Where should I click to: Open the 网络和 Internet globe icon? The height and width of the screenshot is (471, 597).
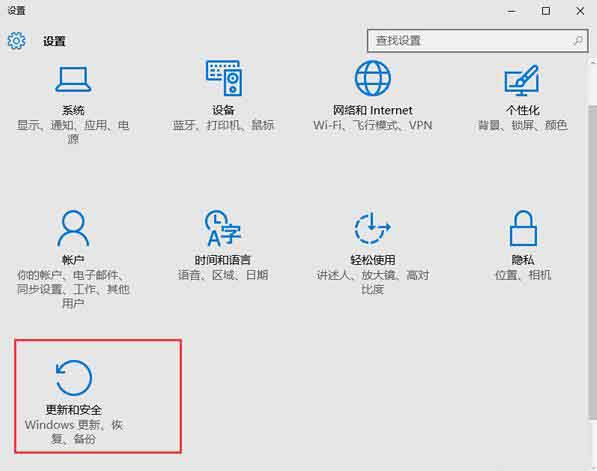click(x=373, y=78)
